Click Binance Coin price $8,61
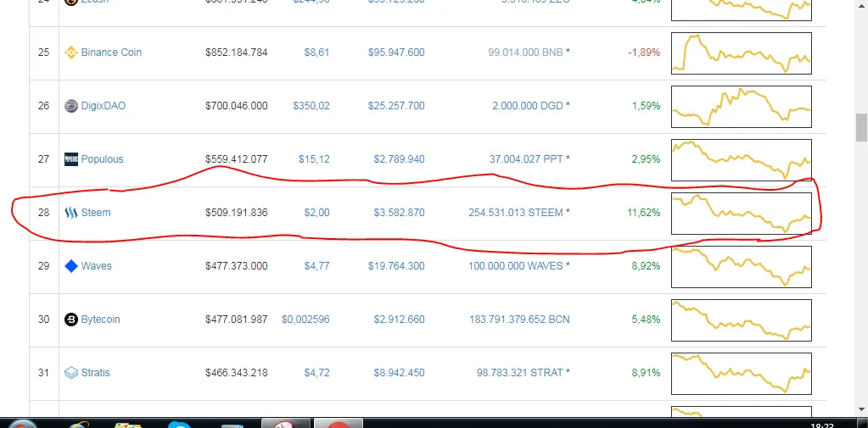 click(x=316, y=53)
